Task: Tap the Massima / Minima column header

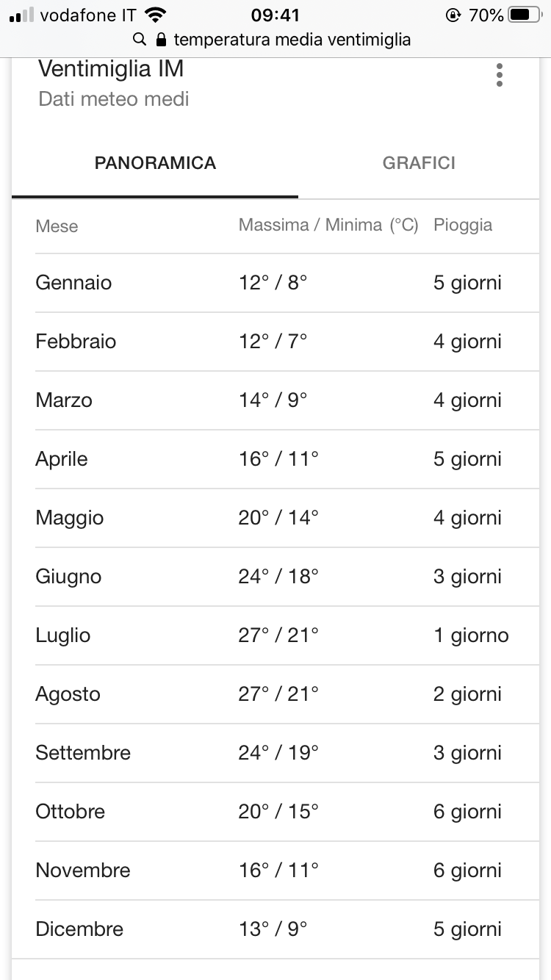Action: point(328,225)
